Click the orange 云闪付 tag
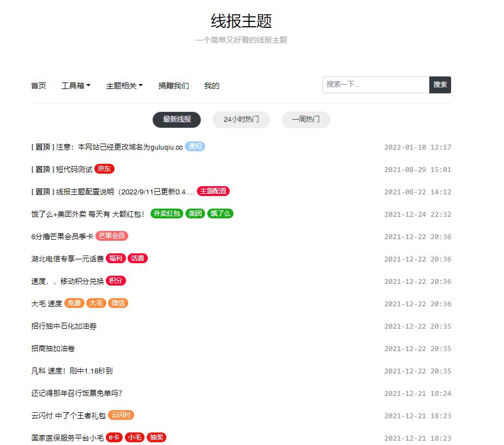Image resolution: width=504 pixels, height=445 pixels. pos(121,415)
